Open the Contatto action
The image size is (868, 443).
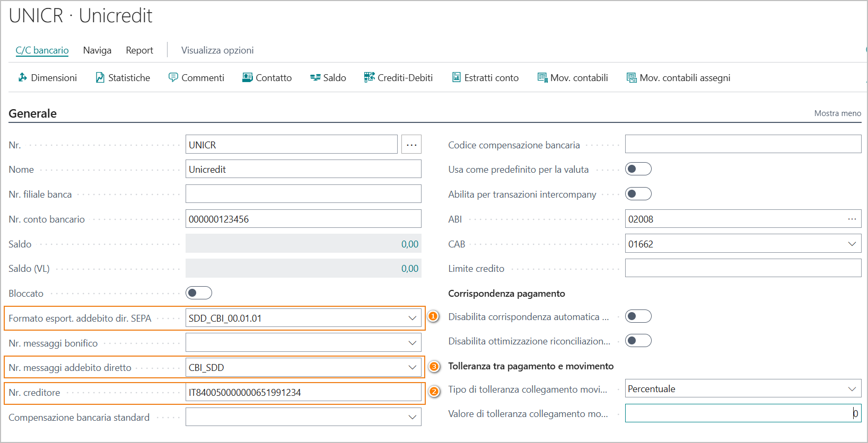pyautogui.click(x=267, y=78)
